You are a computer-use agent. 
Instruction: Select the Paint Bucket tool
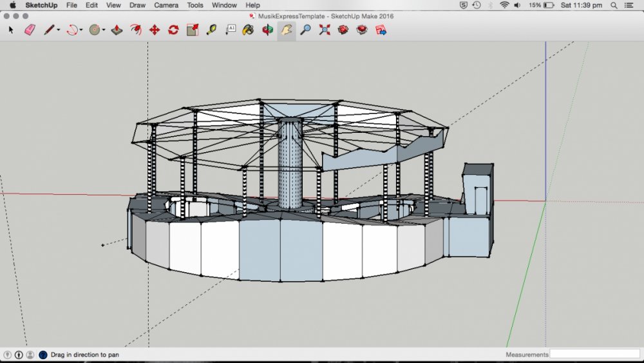pos(248,30)
